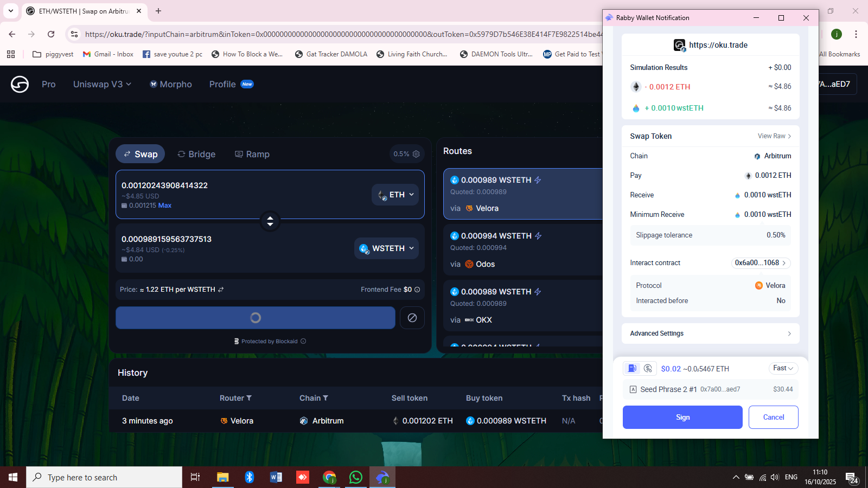Viewport: 868px width, 488px height.
Task: Click the Router column filter icon
Action: pyautogui.click(x=249, y=398)
